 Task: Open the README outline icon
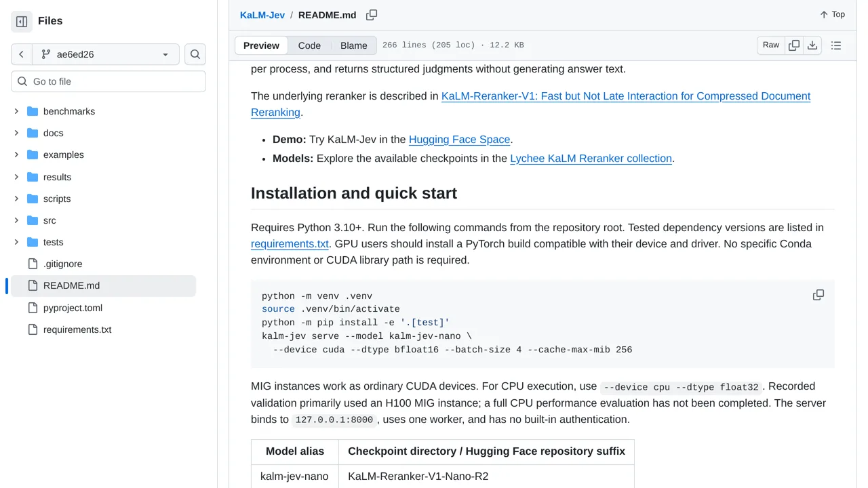pyautogui.click(x=836, y=45)
